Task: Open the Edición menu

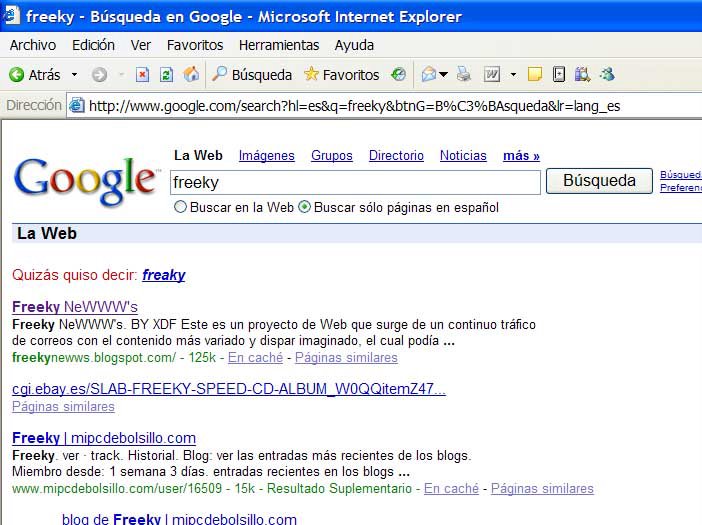Action: coord(93,45)
